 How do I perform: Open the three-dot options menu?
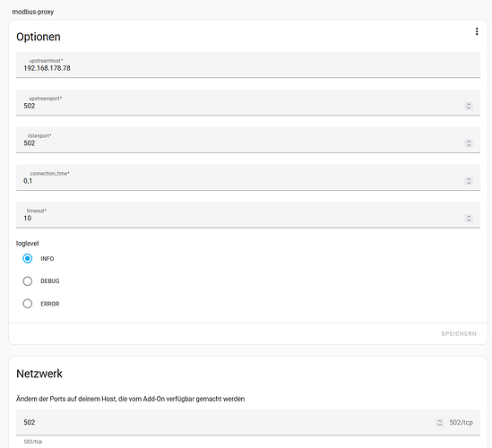coord(477,31)
